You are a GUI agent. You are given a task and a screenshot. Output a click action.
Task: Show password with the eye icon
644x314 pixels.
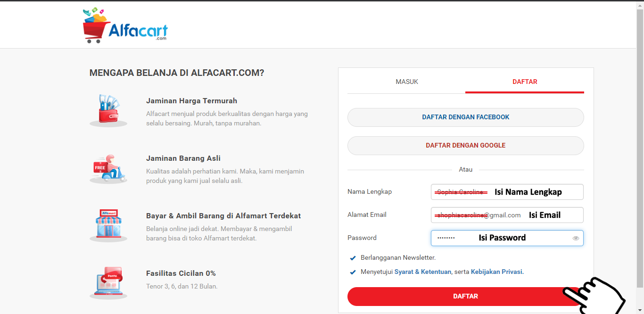click(x=576, y=238)
